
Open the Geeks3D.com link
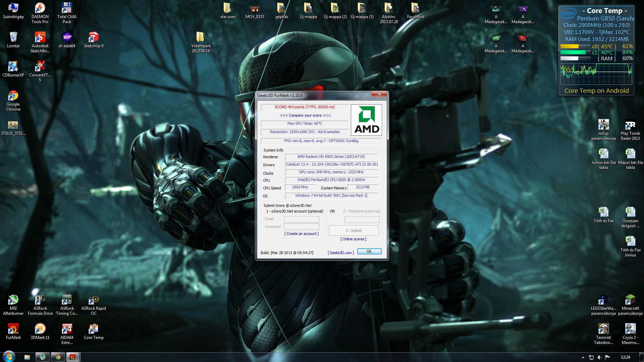click(x=340, y=253)
